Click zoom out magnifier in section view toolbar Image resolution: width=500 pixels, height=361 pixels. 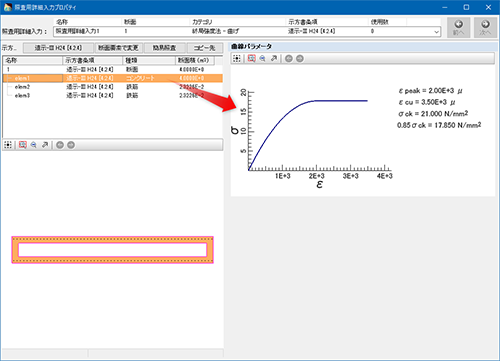point(34,145)
